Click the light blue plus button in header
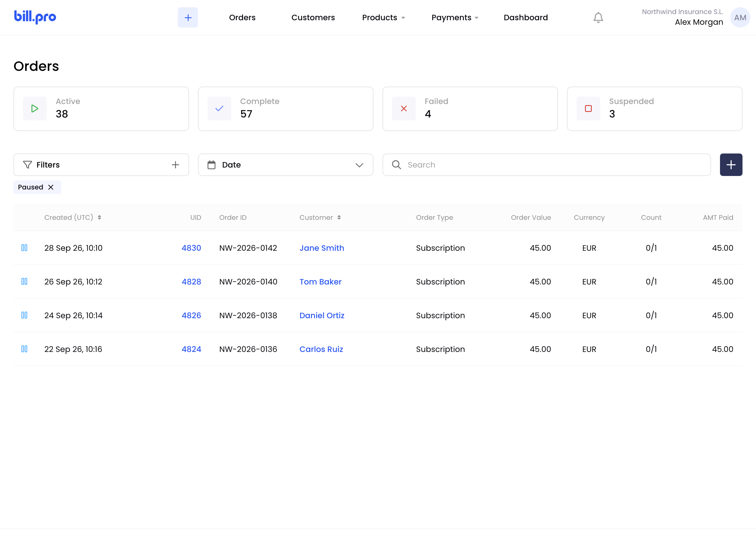756x533 pixels. [188, 17]
